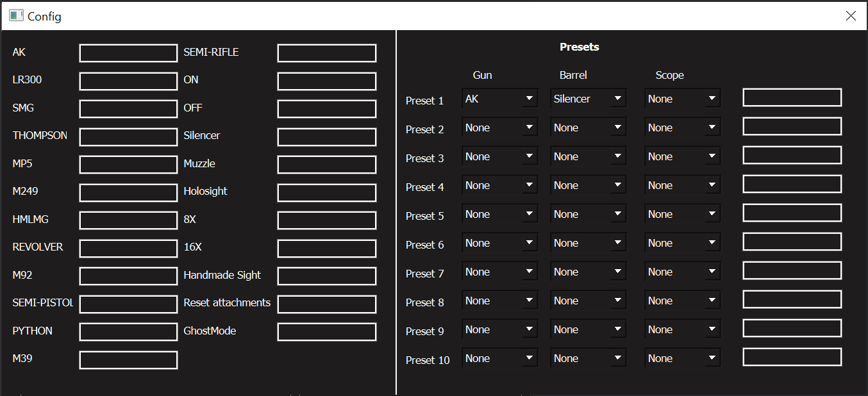Open the Gun dropdown for Preset 10
This screenshot has width=868, height=396.
coord(499,358)
